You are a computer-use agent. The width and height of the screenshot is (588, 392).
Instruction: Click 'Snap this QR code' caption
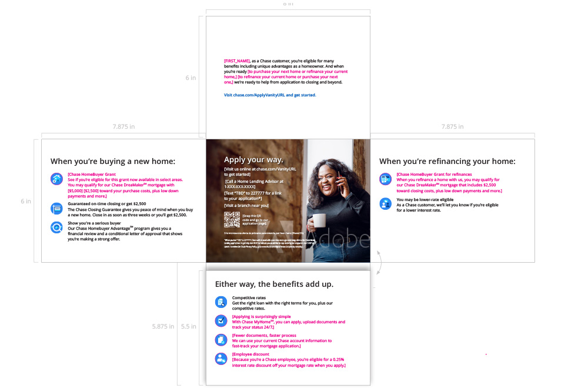[255, 220]
